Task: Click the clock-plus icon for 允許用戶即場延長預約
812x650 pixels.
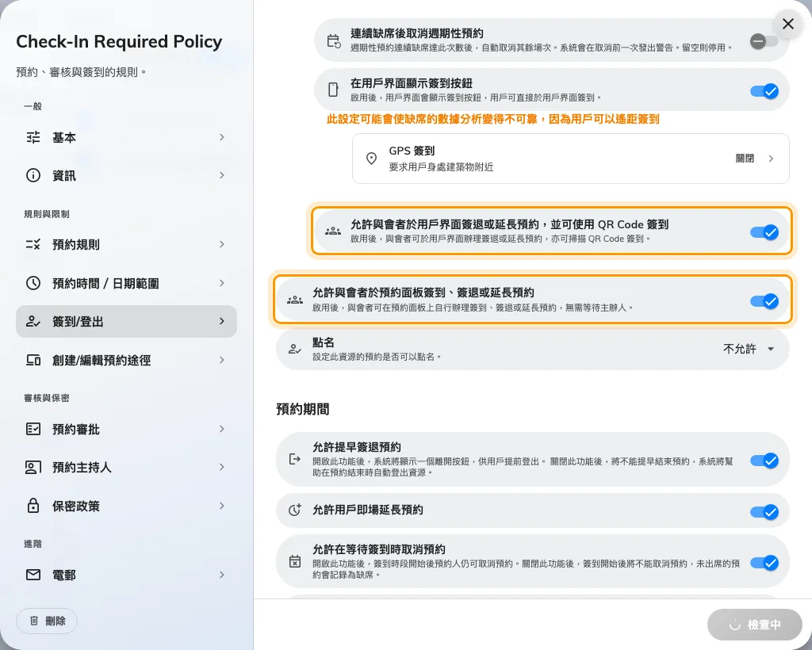Action: (x=295, y=510)
